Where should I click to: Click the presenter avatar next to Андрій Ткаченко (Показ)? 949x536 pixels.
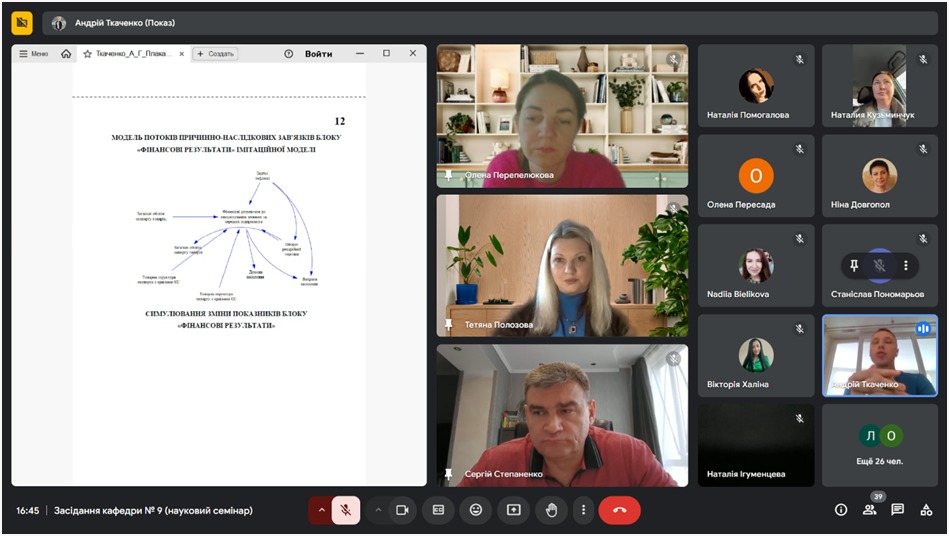[59, 23]
